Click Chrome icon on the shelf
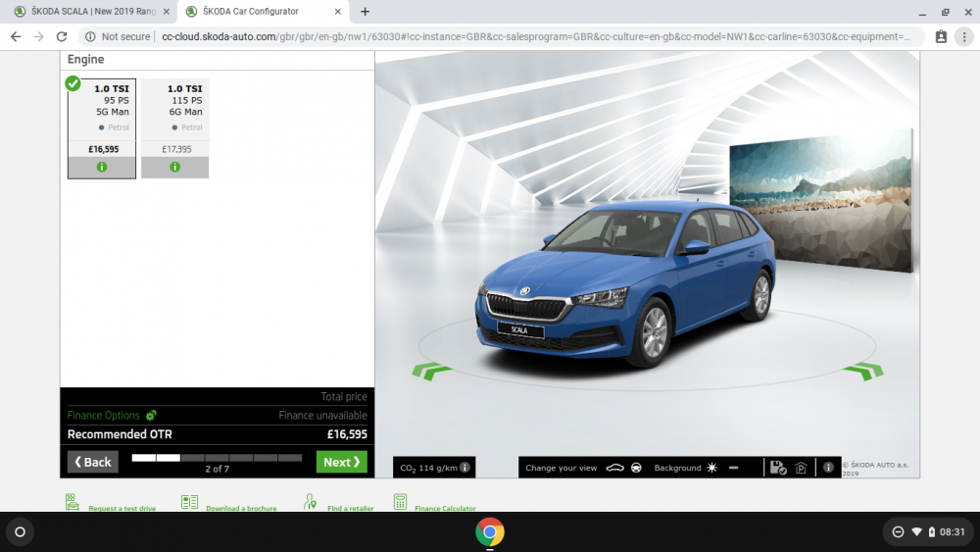Image resolution: width=980 pixels, height=552 pixels. (489, 532)
